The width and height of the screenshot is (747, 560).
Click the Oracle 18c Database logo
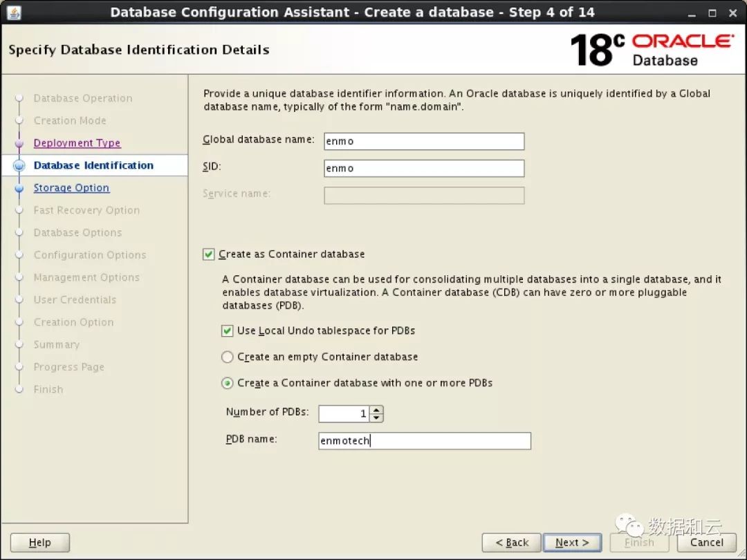tap(652, 50)
